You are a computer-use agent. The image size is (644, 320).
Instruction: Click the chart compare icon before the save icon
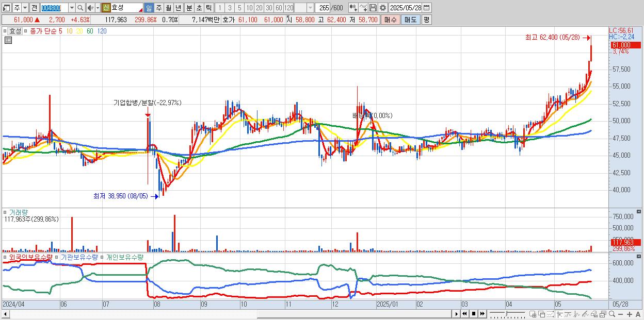(353, 8)
